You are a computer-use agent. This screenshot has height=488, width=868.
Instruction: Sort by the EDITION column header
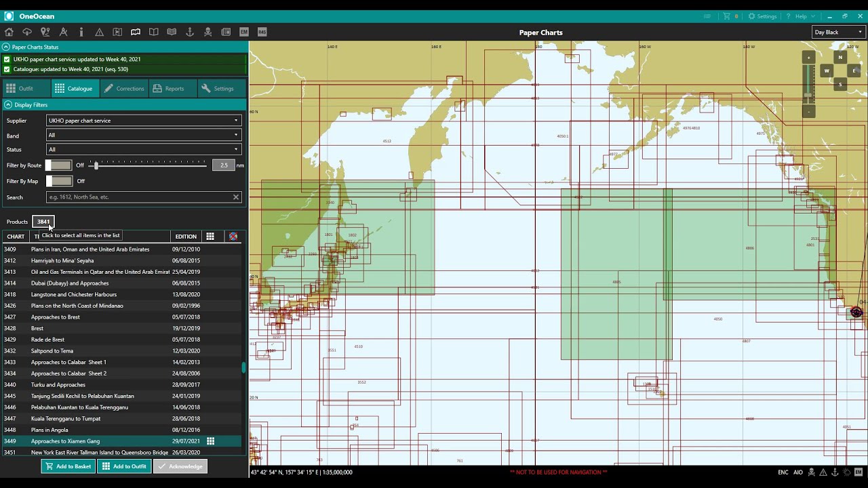point(186,237)
